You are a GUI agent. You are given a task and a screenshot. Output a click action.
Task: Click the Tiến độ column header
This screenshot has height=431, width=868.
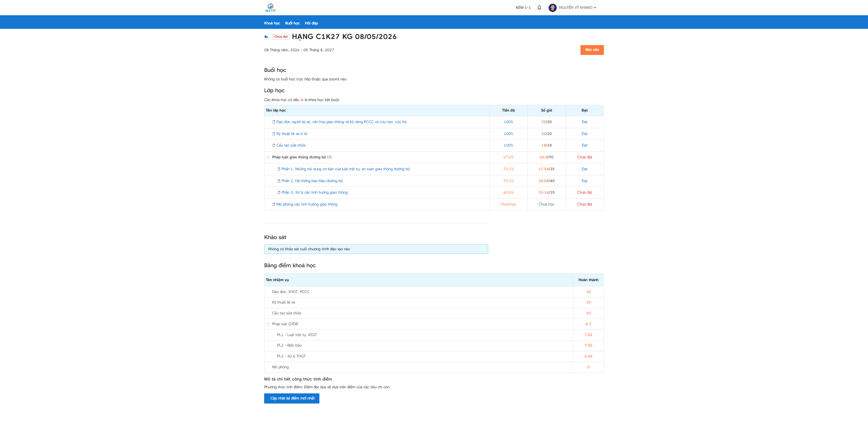pyautogui.click(x=508, y=110)
